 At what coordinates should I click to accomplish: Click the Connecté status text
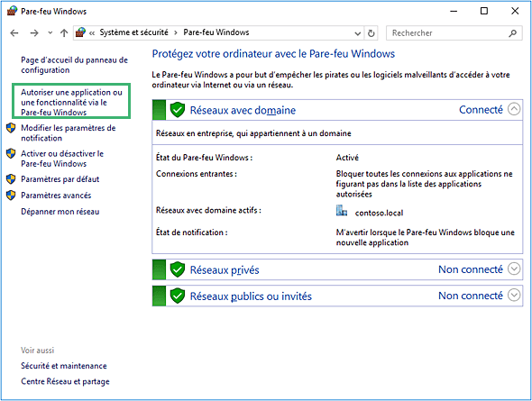pos(481,110)
